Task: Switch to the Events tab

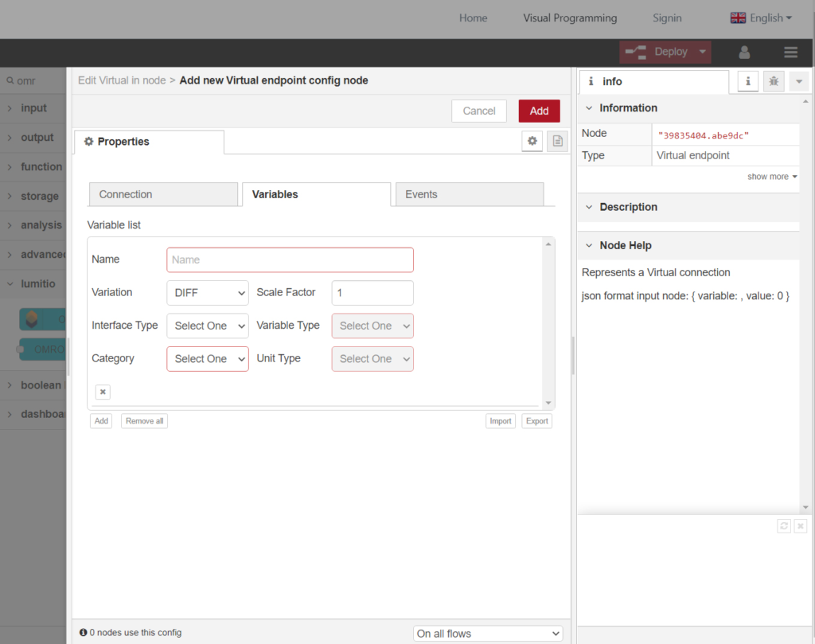Action: (x=470, y=194)
